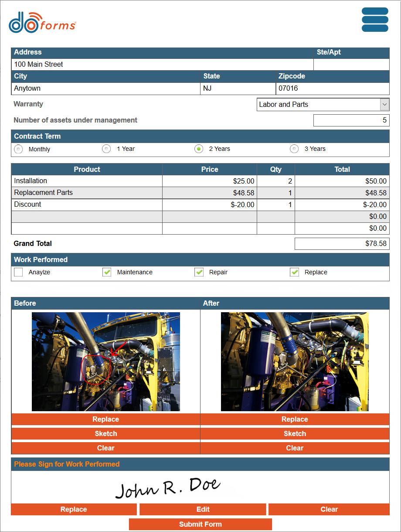Viewport: 401px width, 532px height.
Task: Uncheck the Replace work performed checkbox
Action: (295, 272)
